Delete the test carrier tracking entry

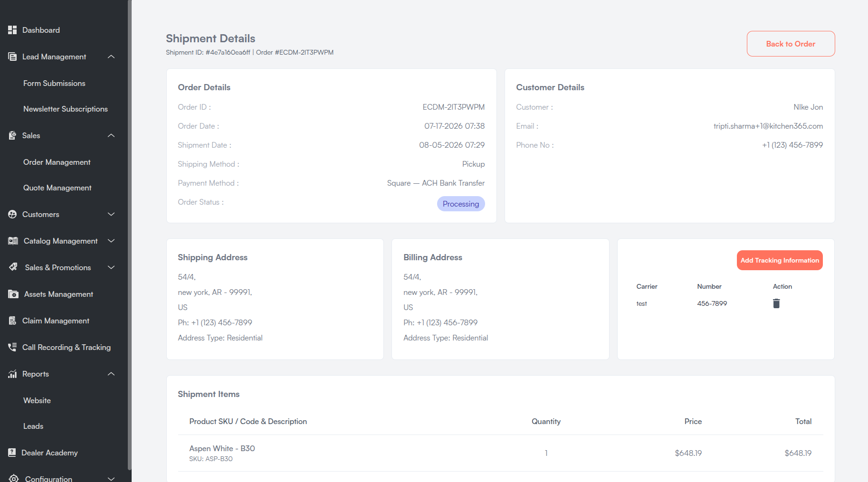point(776,303)
